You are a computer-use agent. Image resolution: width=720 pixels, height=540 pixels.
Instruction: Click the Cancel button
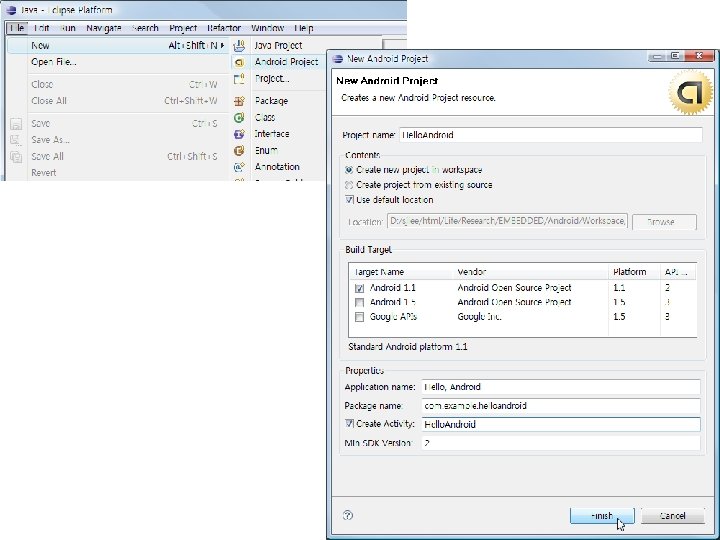coord(673,516)
